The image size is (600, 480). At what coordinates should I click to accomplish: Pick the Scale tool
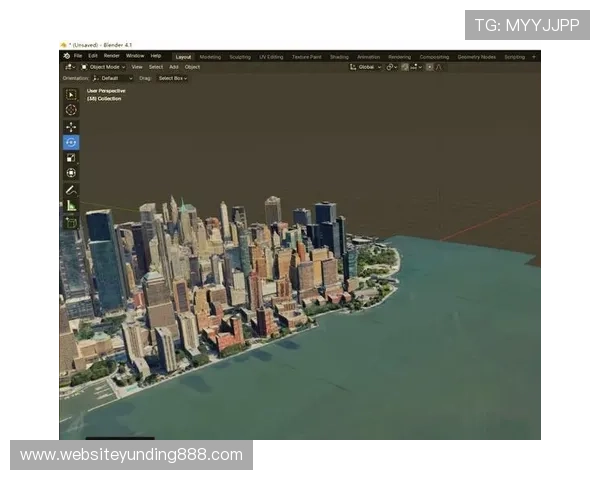point(71,157)
